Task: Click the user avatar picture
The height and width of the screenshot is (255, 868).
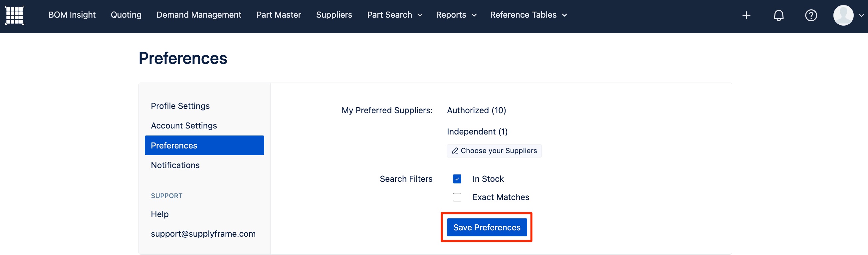Action: tap(843, 15)
